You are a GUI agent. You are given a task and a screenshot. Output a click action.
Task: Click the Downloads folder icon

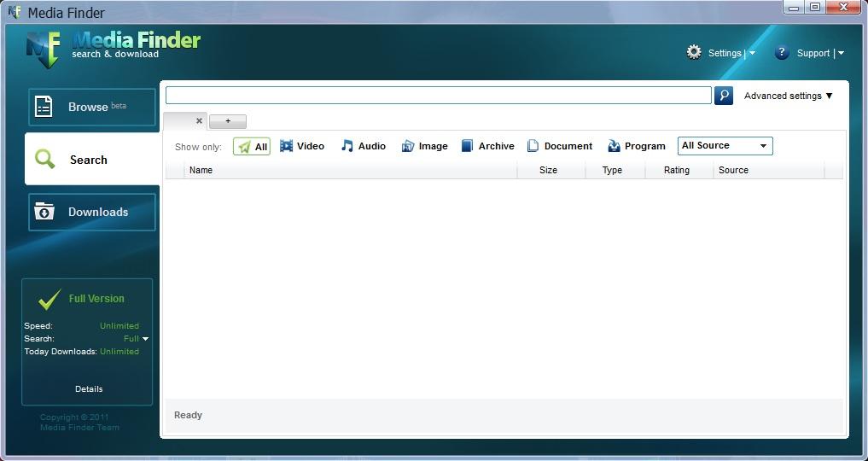[x=44, y=212]
